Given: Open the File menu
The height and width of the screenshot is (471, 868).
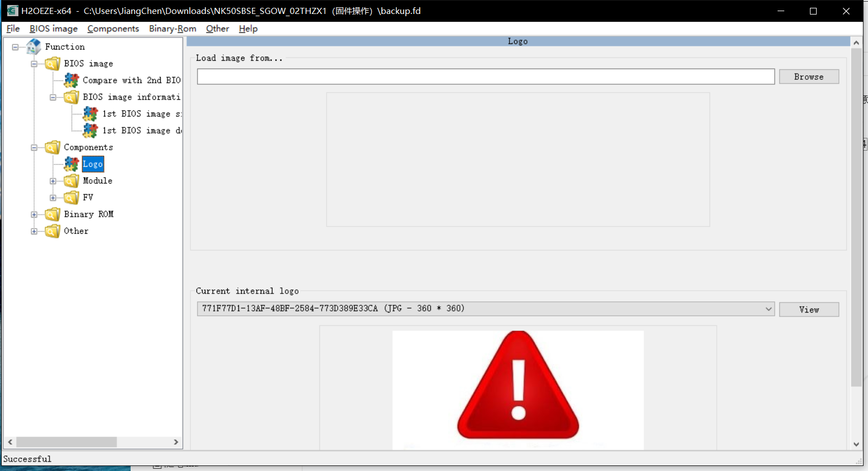Looking at the screenshot, I should pos(13,28).
